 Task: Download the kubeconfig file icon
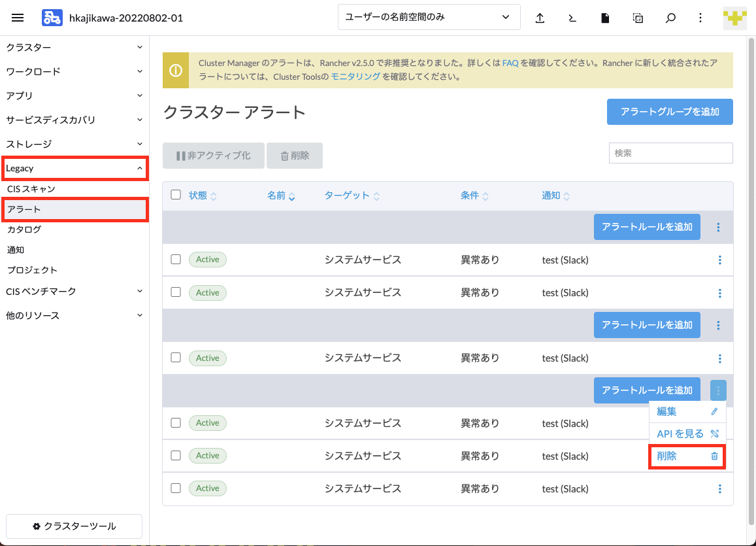[x=605, y=18]
